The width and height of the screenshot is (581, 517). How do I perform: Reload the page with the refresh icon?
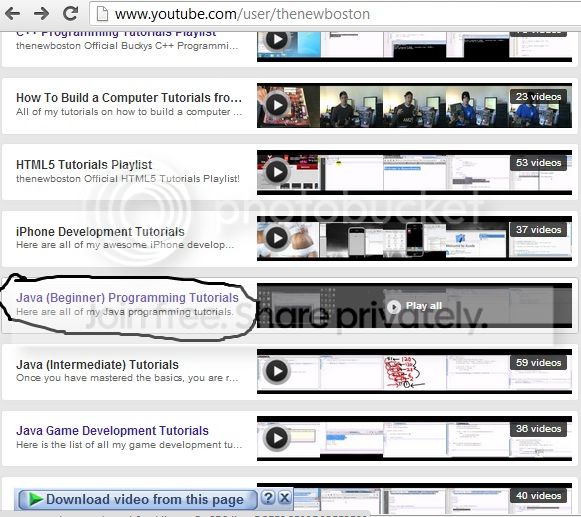(70, 13)
